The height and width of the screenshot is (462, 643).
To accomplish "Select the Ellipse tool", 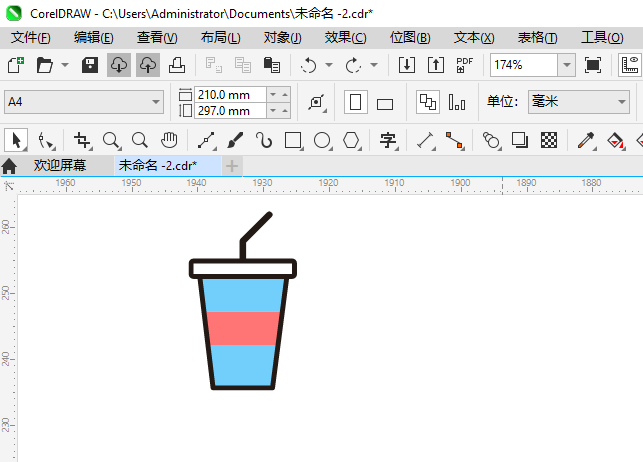I will point(322,140).
